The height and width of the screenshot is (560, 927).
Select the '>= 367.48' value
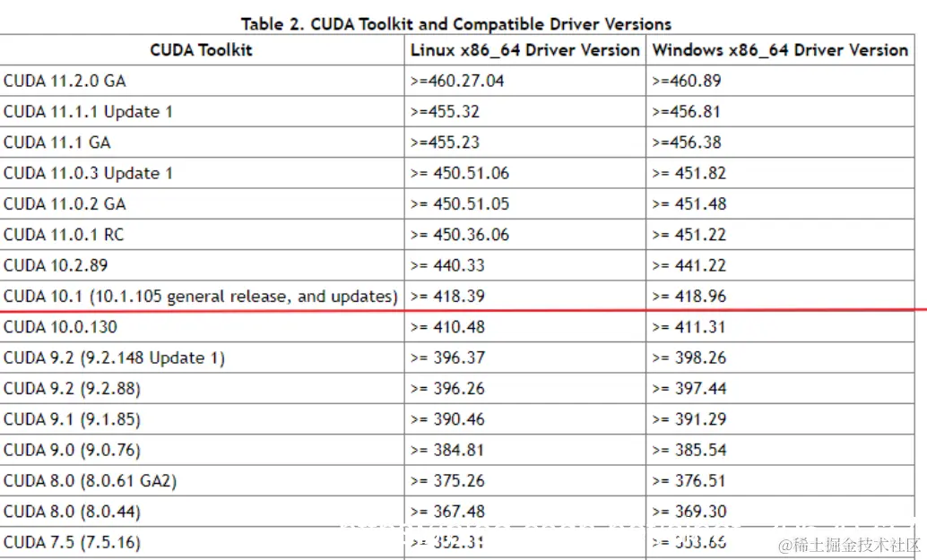click(447, 511)
